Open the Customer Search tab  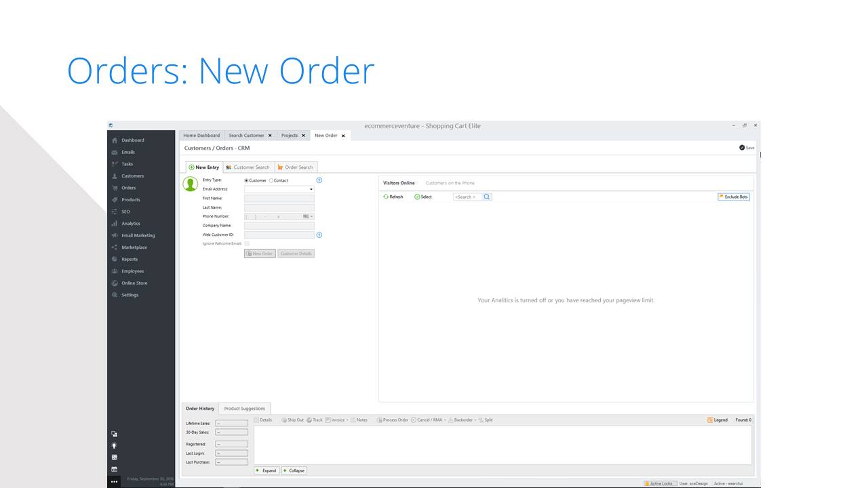click(x=248, y=167)
